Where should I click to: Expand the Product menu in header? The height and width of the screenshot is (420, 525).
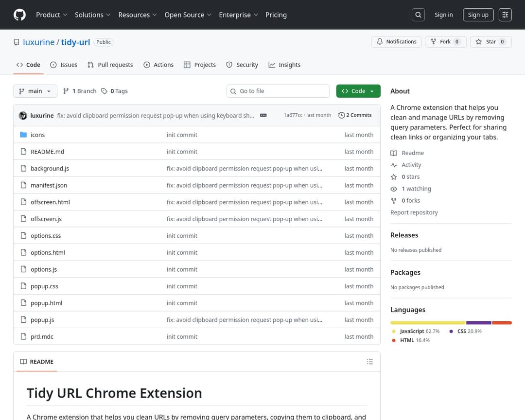[x=52, y=15]
